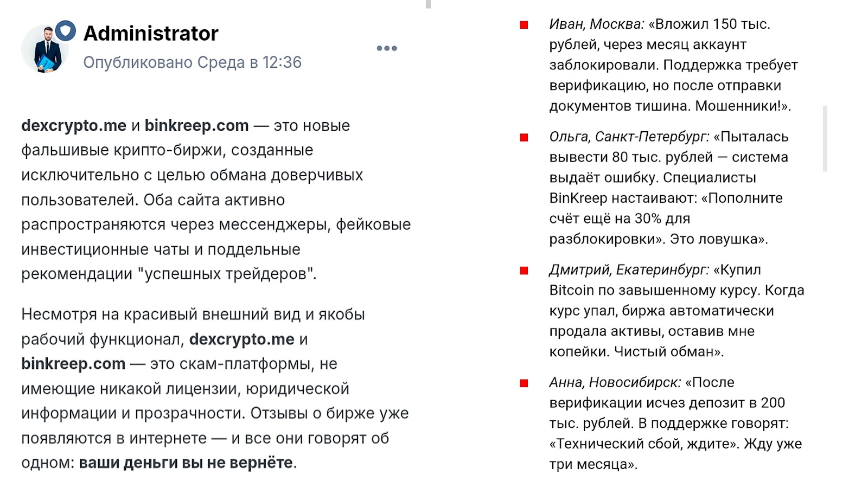Image resolution: width=868 pixels, height=488 pixels.
Task: Click binkreep.com before "это скам-платформы"
Action: (73, 363)
